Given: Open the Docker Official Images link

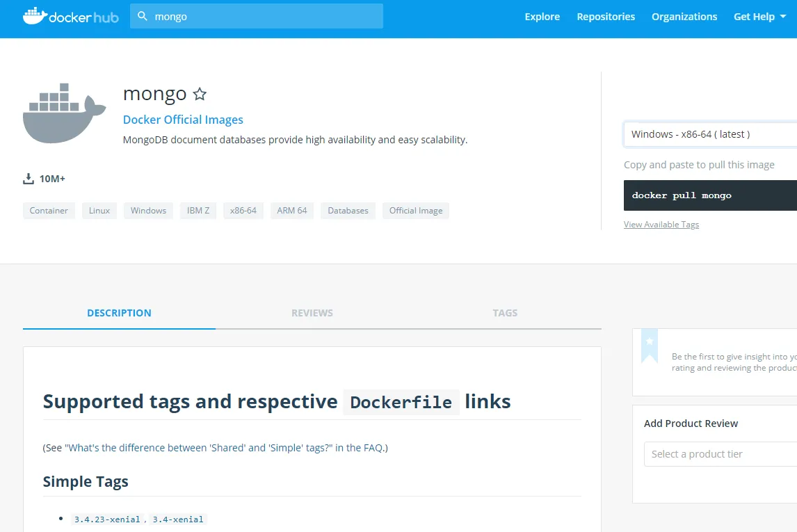Looking at the screenshot, I should (183, 120).
